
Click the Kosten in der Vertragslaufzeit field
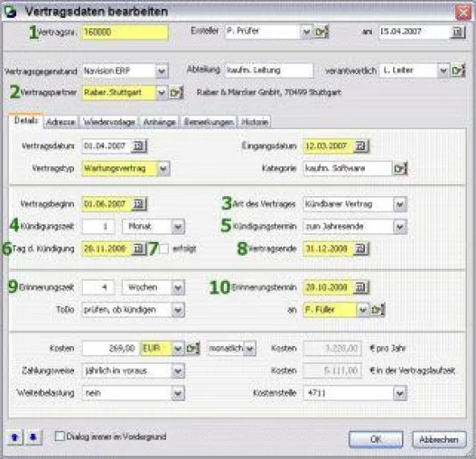[332, 371]
